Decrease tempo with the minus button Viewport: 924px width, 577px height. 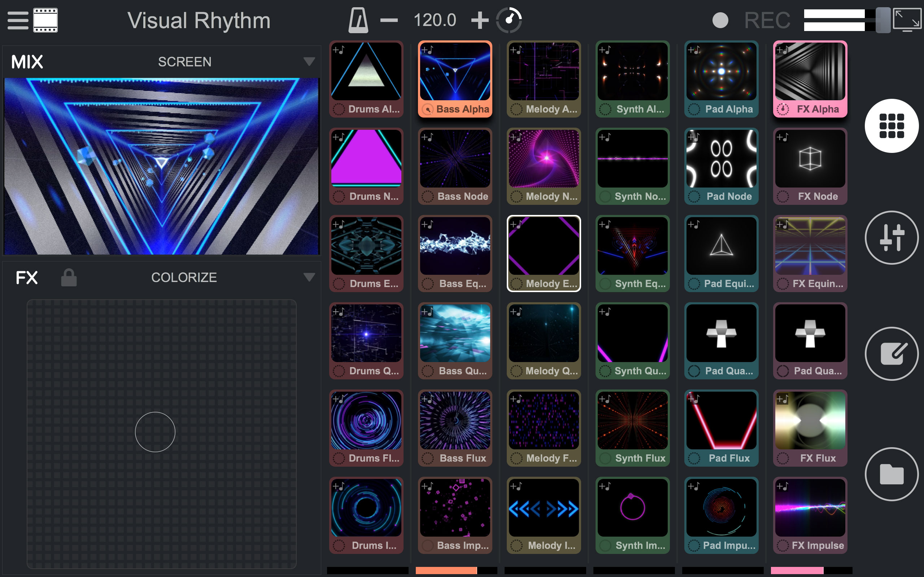tap(389, 20)
